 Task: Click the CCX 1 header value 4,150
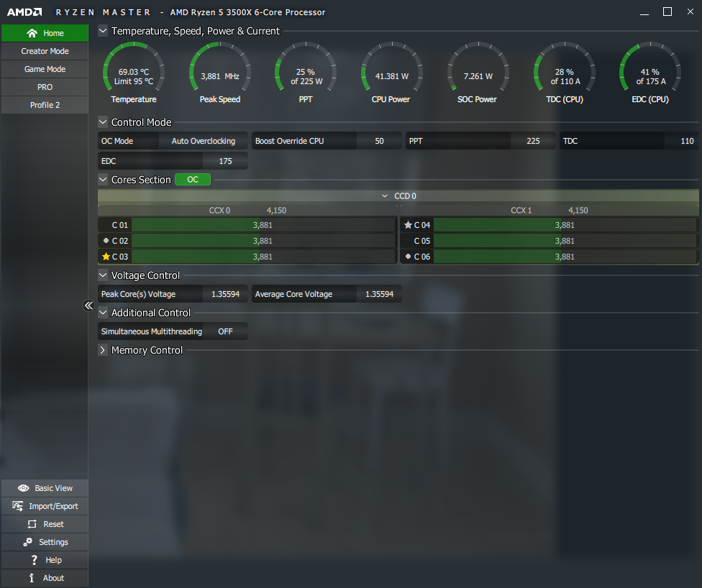[x=578, y=211]
